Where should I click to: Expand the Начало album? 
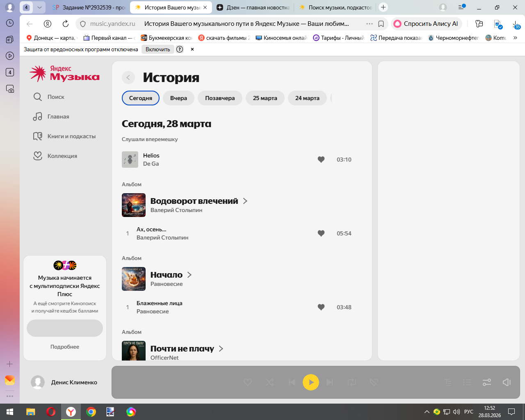pyautogui.click(x=189, y=275)
